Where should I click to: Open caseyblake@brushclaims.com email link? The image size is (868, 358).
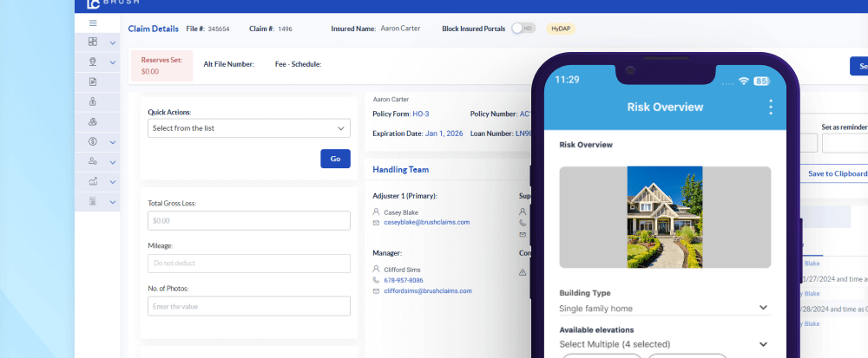(x=427, y=222)
